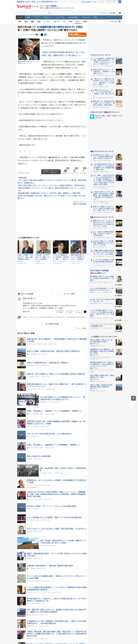138x644 pixels.
Task: Open the エンタメ category
Action: pyautogui.click(x=47, y=21)
